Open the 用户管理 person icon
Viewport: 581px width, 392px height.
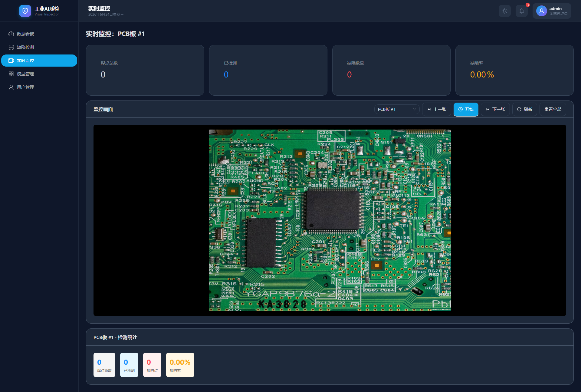click(x=11, y=87)
